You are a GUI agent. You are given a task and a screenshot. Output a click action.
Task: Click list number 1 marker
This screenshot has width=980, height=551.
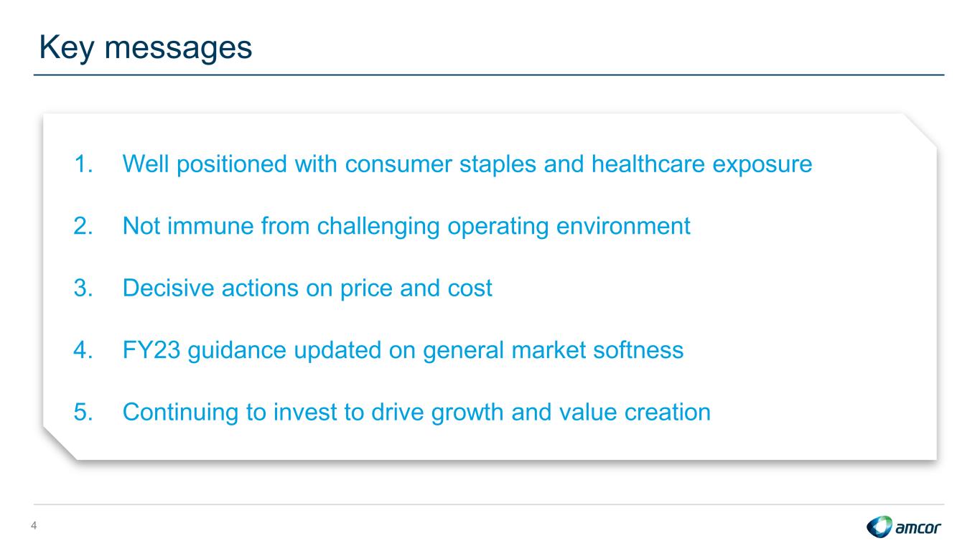pyautogui.click(x=83, y=164)
